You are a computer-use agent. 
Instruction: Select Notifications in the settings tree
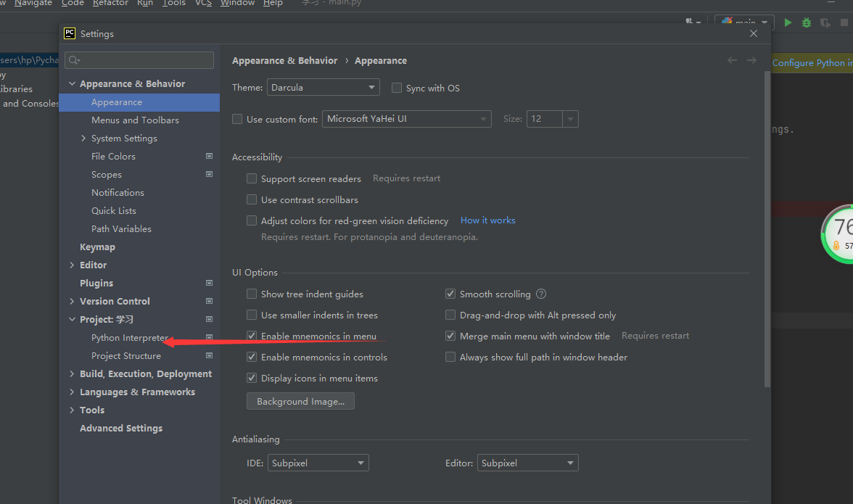pyautogui.click(x=118, y=192)
